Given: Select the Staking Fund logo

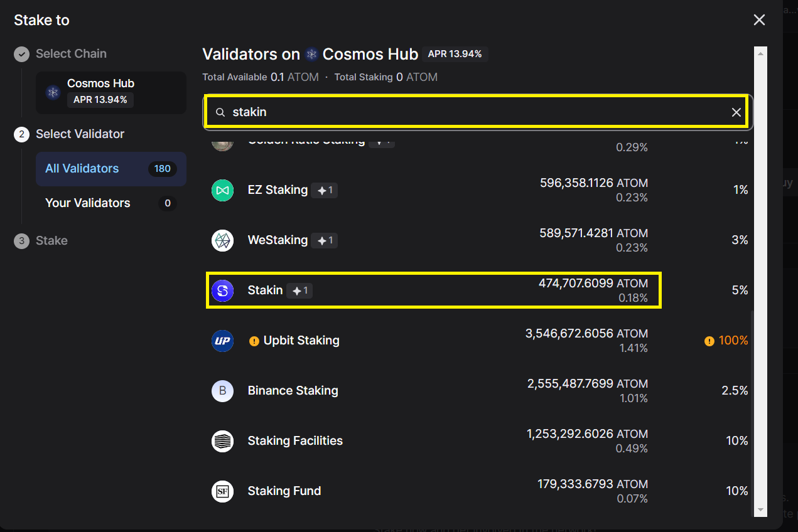Looking at the screenshot, I should tap(222, 491).
